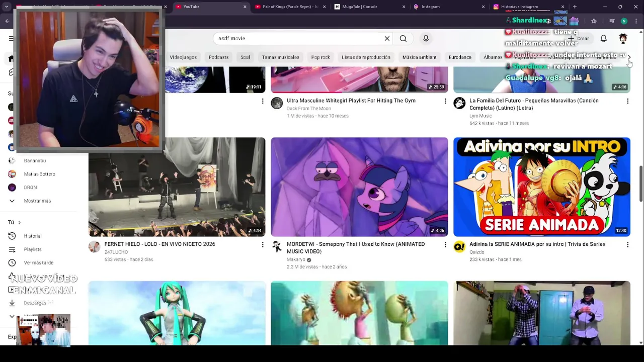Viewport: 644px width, 362px height.
Task: Open the browser profile N icon
Action: click(624, 21)
